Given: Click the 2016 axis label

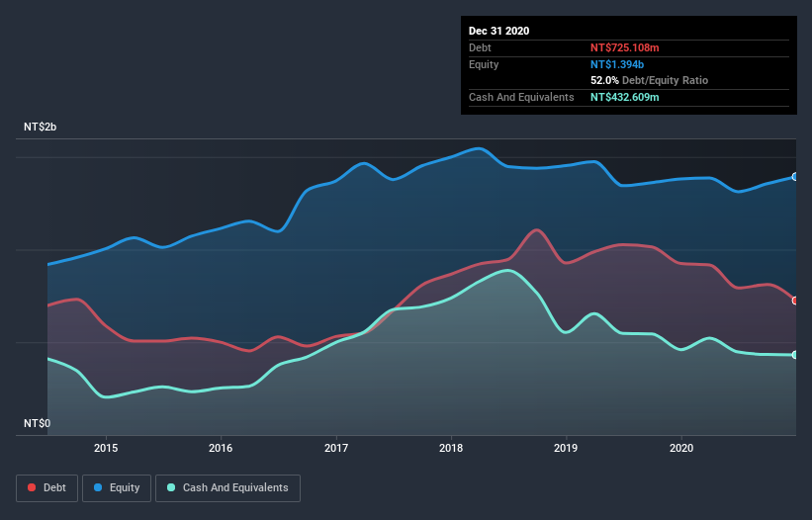Looking at the screenshot, I should (x=221, y=448).
